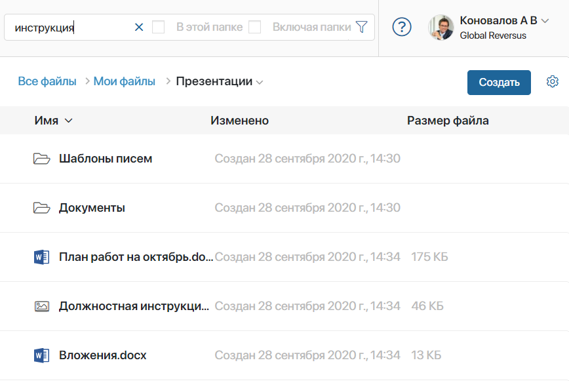Click image icon of Должностная инструкция file

[42, 306]
